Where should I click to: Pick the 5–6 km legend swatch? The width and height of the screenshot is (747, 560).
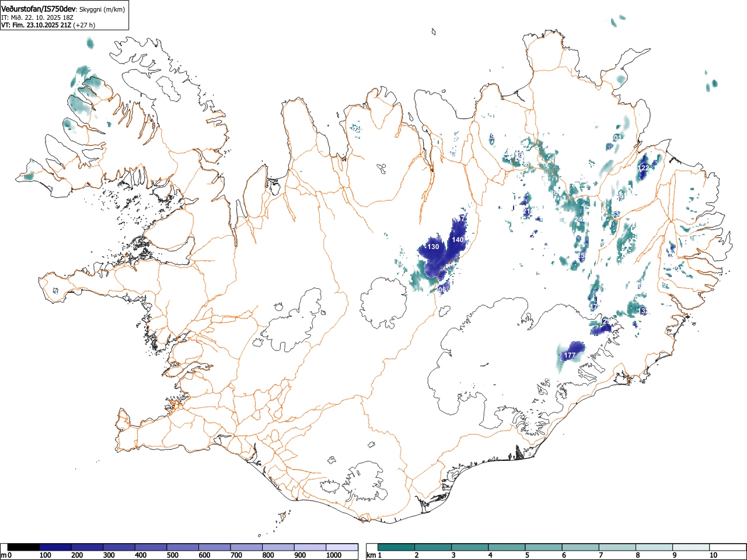coord(544,547)
